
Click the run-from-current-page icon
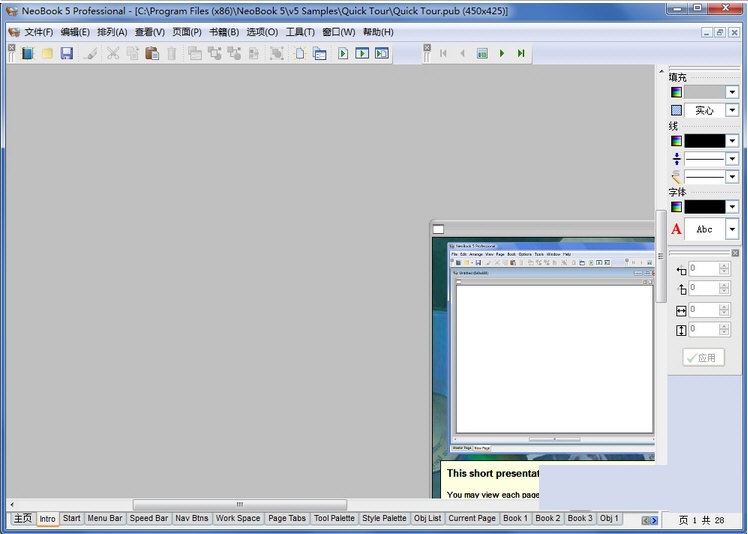pos(362,53)
